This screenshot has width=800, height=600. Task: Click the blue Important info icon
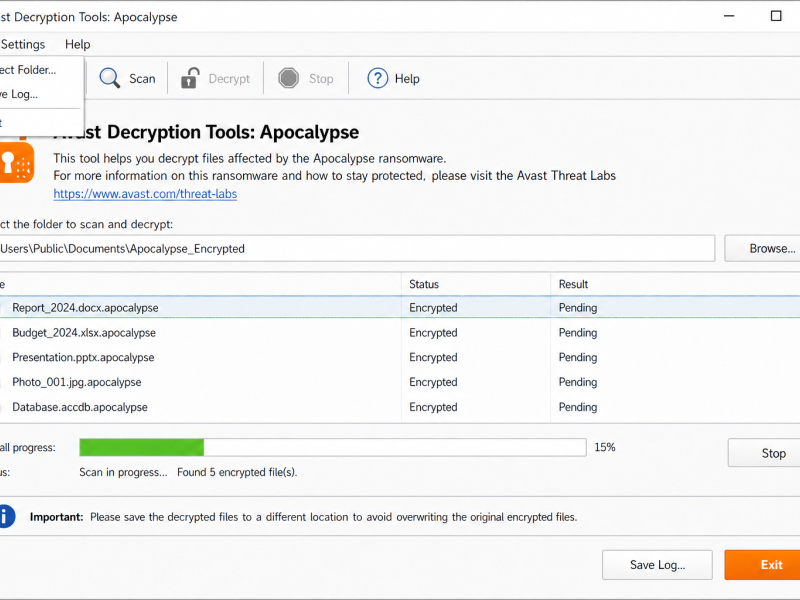tap(7, 516)
